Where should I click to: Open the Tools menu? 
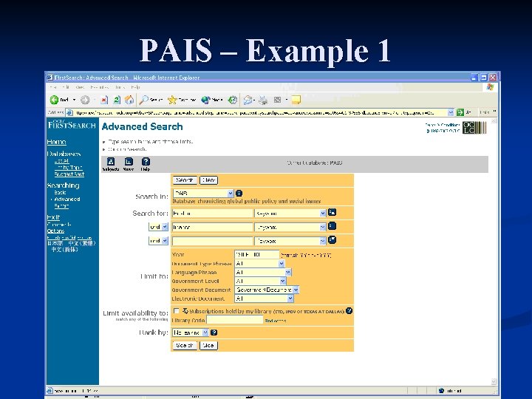(120, 87)
